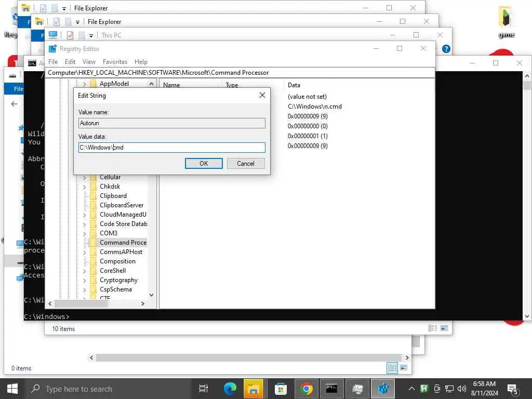Expand the Chkdsk registry key
The height and width of the screenshot is (399, 532).
[85, 187]
